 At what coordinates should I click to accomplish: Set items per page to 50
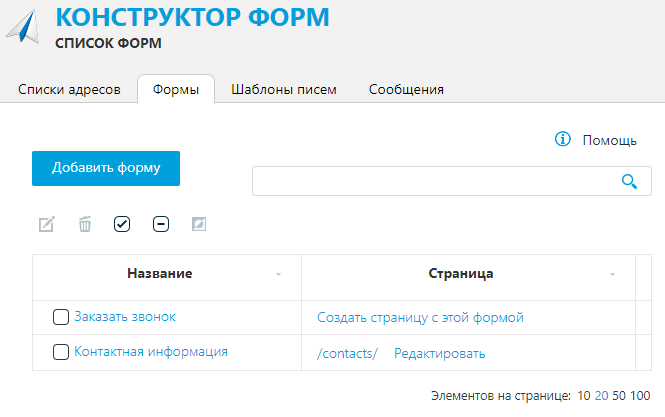pyautogui.click(x=619, y=396)
